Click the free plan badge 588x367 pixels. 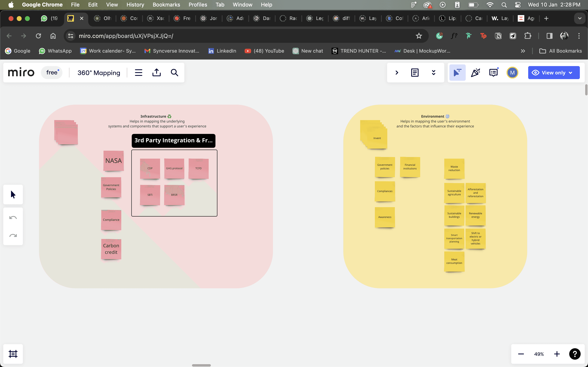(x=52, y=73)
